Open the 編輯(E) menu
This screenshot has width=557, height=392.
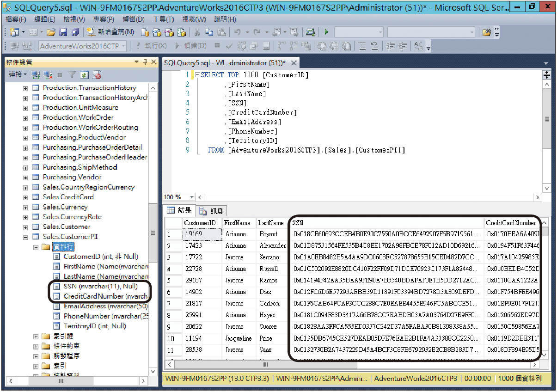click(x=45, y=19)
